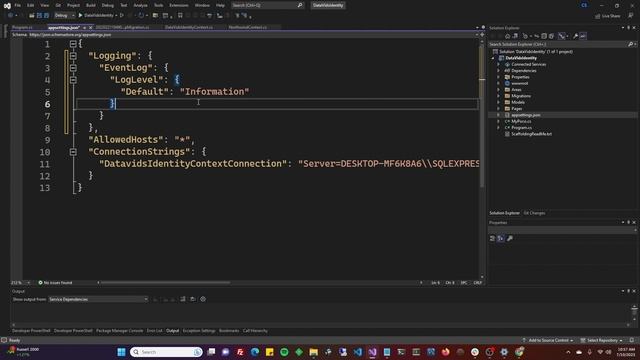640x360 pixels.
Task: Click the Categorized icon in Properties panel
Action: point(493,238)
